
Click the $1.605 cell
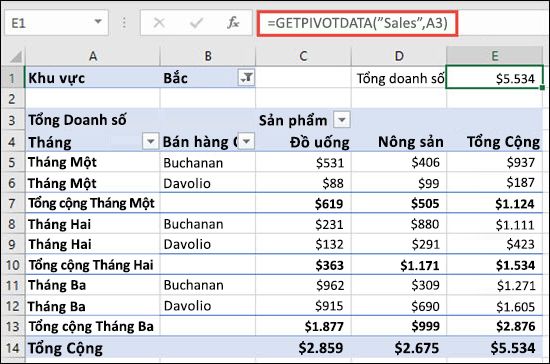click(495, 306)
